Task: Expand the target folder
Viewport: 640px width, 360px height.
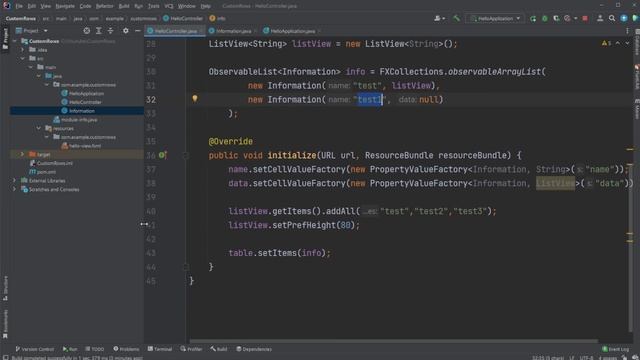Action: (x=22, y=154)
